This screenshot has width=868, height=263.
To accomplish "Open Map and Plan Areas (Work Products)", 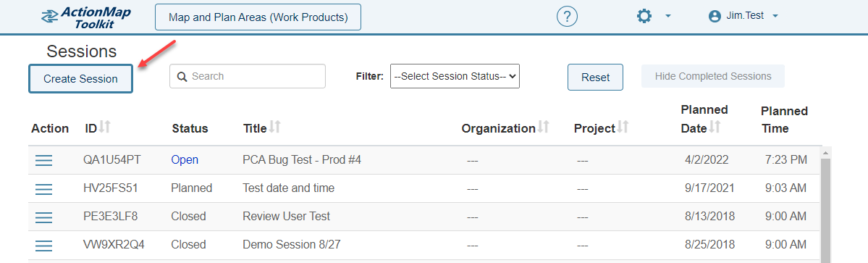I will (258, 17).
